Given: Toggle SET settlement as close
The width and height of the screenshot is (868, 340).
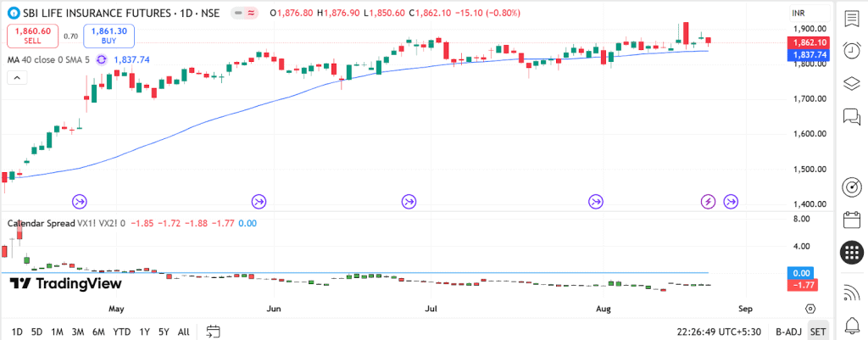Looking at the screenshot, I should tap(818, 332).
